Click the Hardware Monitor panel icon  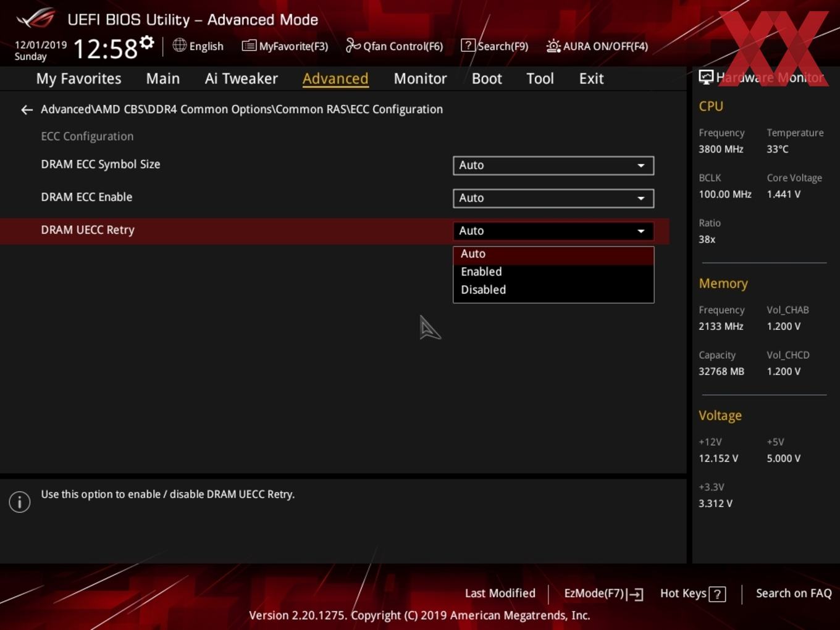pos(706,77)
